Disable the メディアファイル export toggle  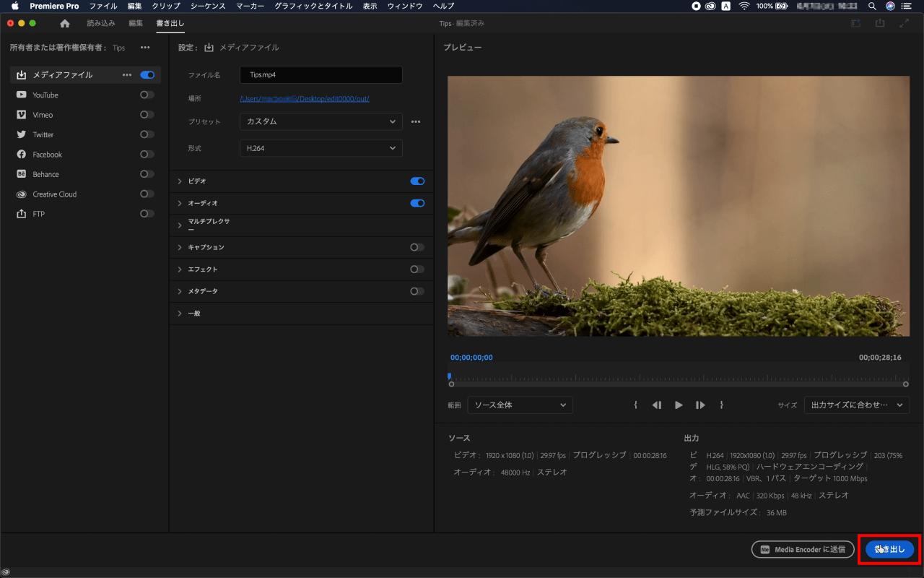pos(147,75)
